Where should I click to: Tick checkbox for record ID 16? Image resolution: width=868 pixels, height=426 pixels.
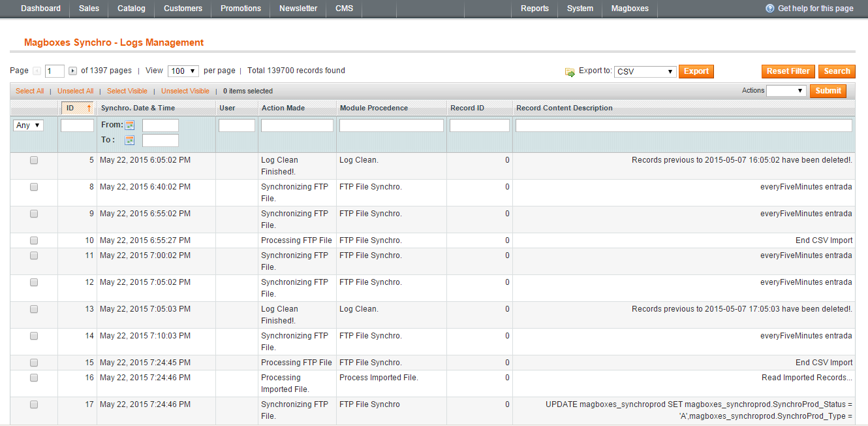[x=34, y=378]
